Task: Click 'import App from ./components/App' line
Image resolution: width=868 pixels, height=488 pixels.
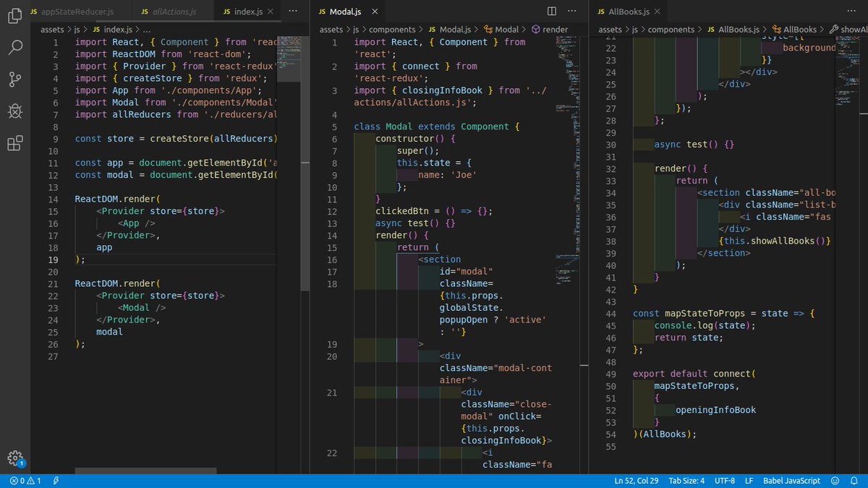Action: pos(168,90)
